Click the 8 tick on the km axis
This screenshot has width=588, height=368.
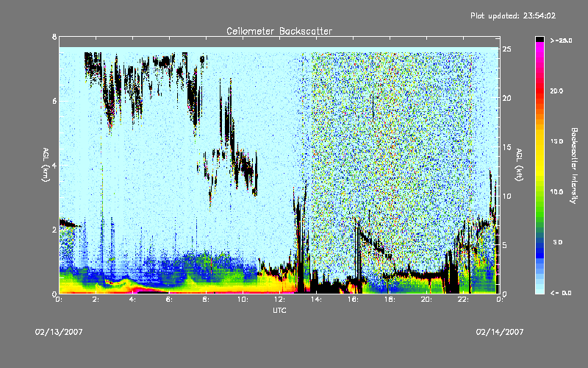click(x=54, y=37)
